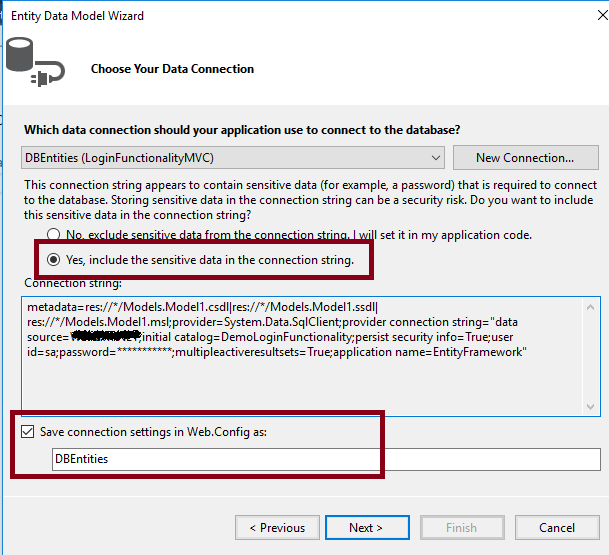Expand the data connection dropdown arrow
609x555 pixels.
pos(435,158)
